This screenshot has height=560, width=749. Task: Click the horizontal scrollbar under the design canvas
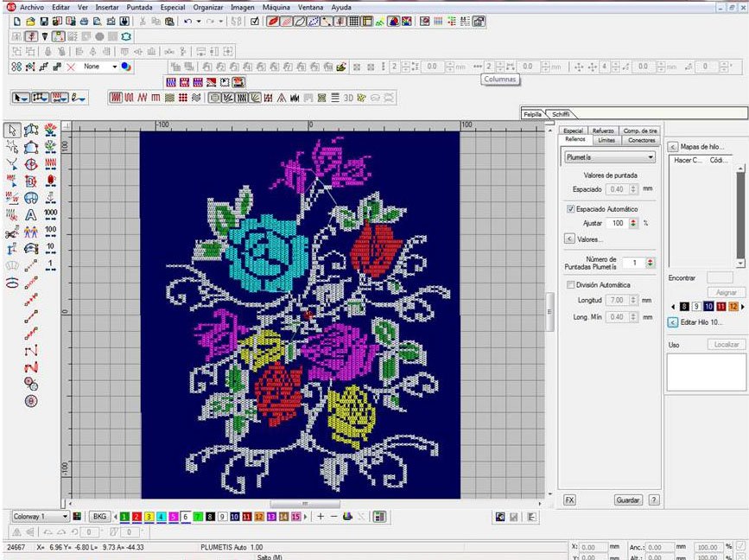tap(305, 504)
